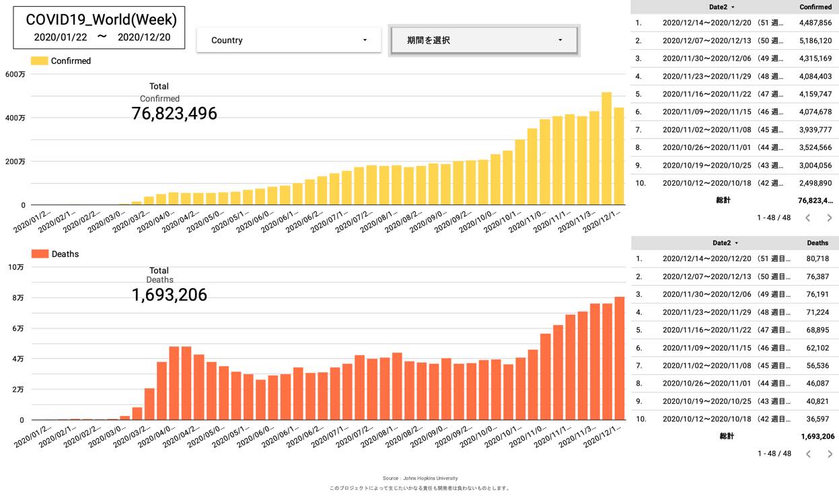The image size is (839, 504).
Task: Click the COVID19_World(Week) title box
Action: [100, 28]
